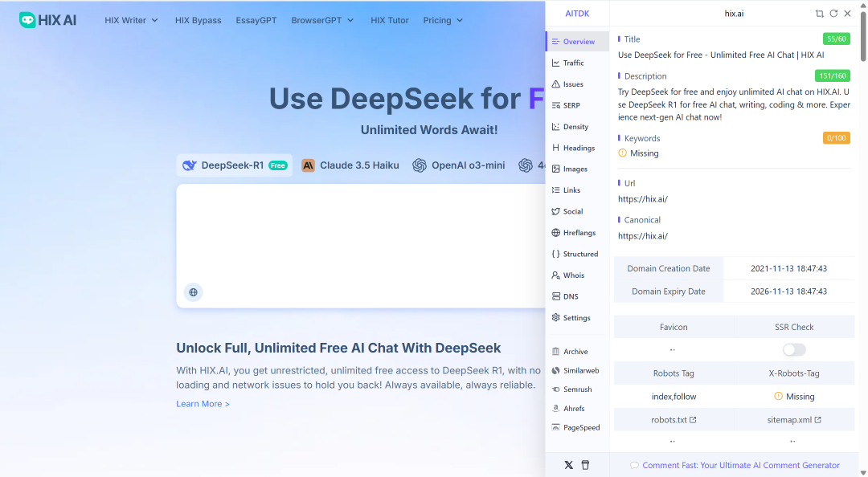This screenshot has height=477, width=868.
Task: Select the Claude 3.5 Haiku model tab
Action: (350, 165)
